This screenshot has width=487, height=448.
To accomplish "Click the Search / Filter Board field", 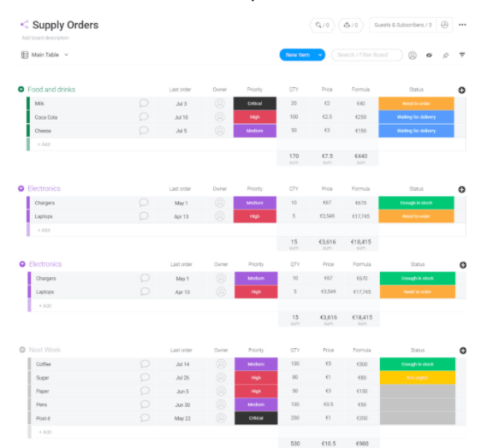I will tap(366, 55).
